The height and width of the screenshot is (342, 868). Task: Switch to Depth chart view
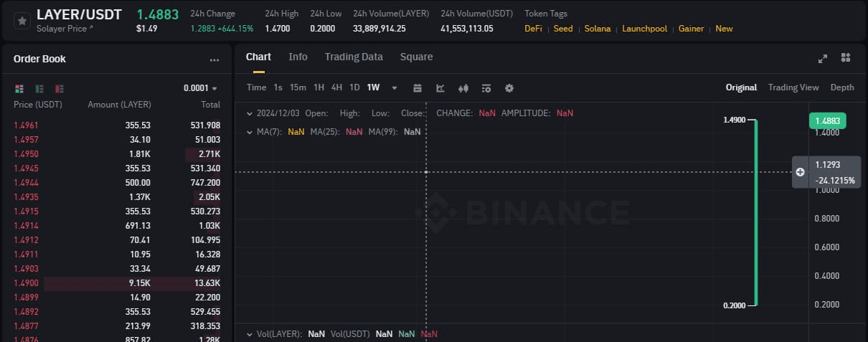pyautogui.click(x=842, y=87)
